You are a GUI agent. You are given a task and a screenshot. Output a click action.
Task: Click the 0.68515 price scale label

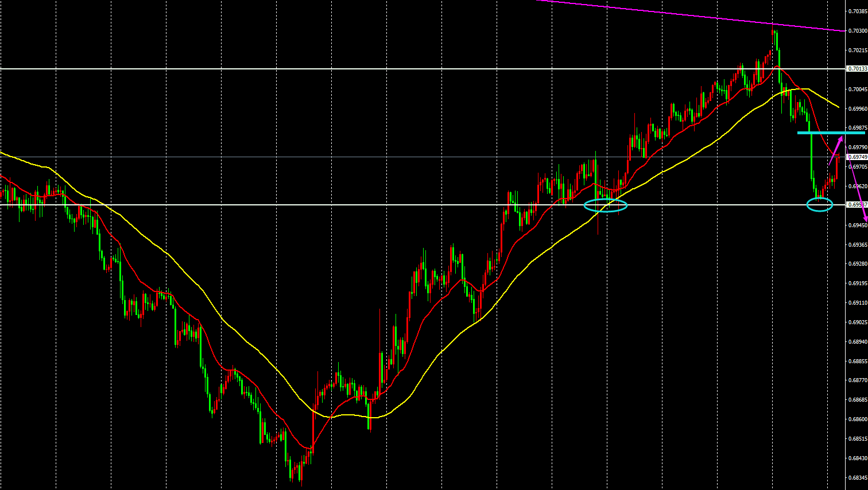coord(857,439)
